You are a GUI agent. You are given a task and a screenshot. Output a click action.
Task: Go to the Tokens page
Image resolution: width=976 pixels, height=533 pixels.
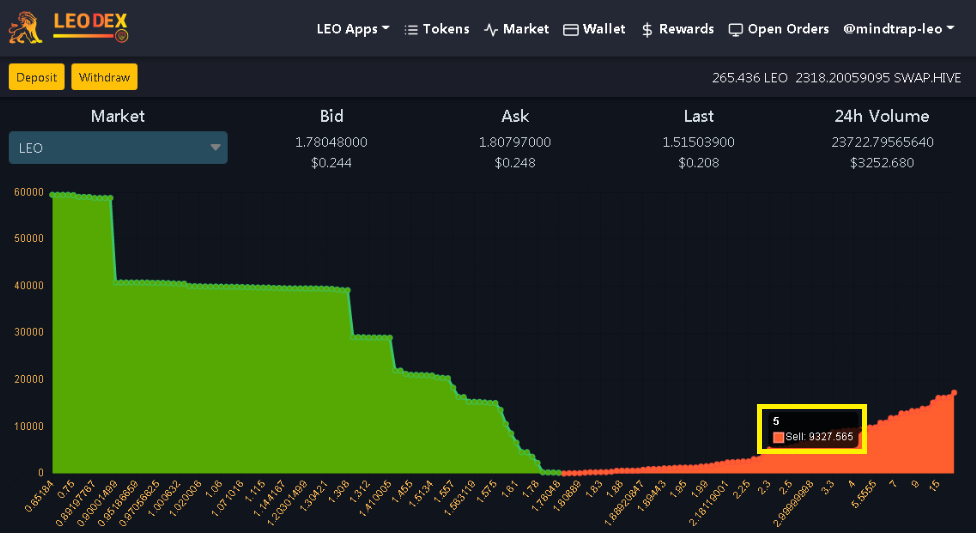(436, 29)
